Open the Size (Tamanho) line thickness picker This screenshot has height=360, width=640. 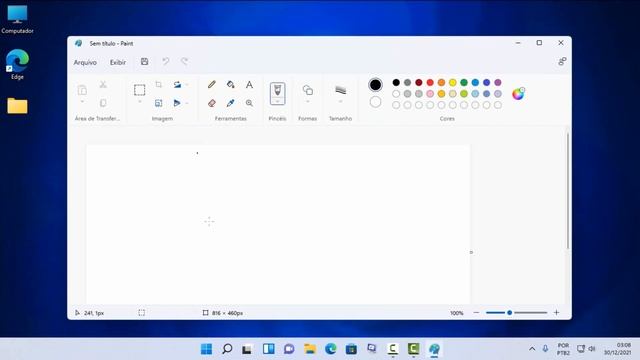tap(340, 90)
